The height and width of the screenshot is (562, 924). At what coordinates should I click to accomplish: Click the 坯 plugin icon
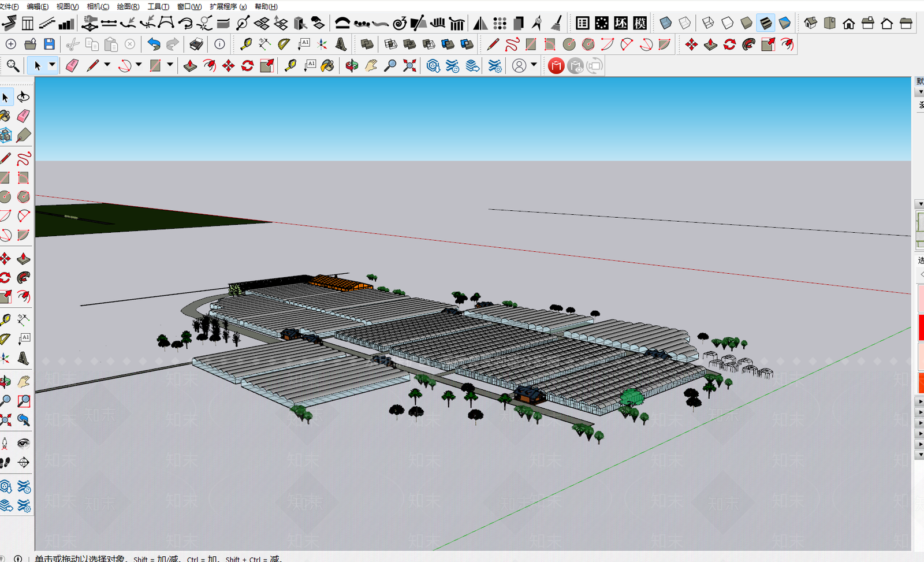[x=621, y=23]
